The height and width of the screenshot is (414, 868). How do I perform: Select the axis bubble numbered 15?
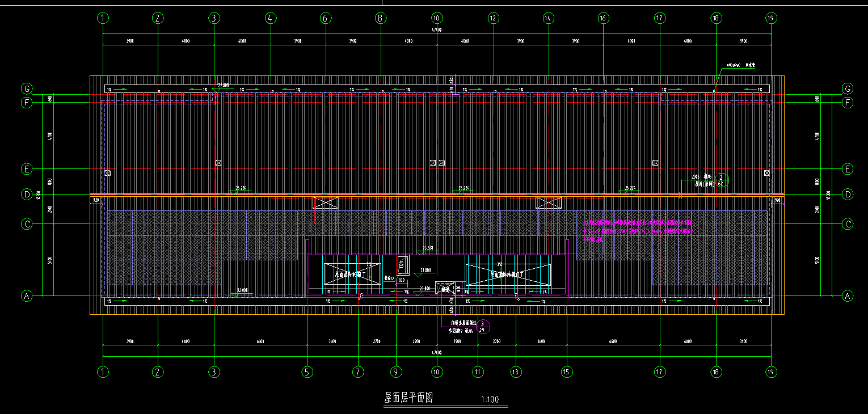coord(566,372)
